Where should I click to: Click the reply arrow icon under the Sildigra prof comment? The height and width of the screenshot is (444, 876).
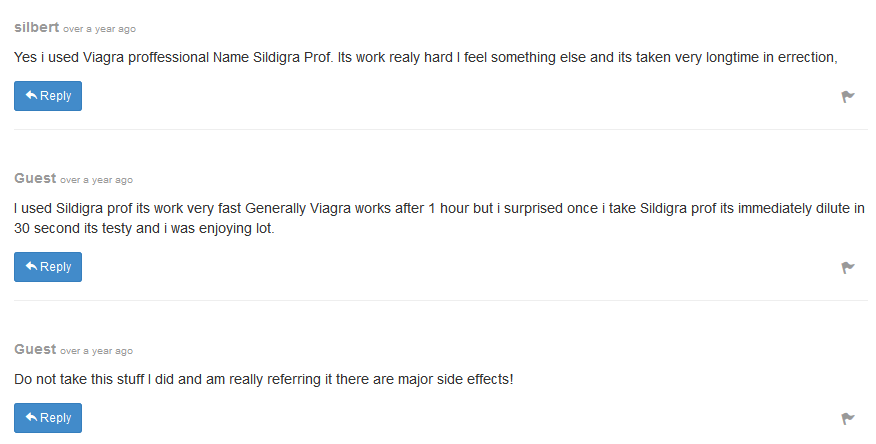pyautogui.click(x=31, y=266)
